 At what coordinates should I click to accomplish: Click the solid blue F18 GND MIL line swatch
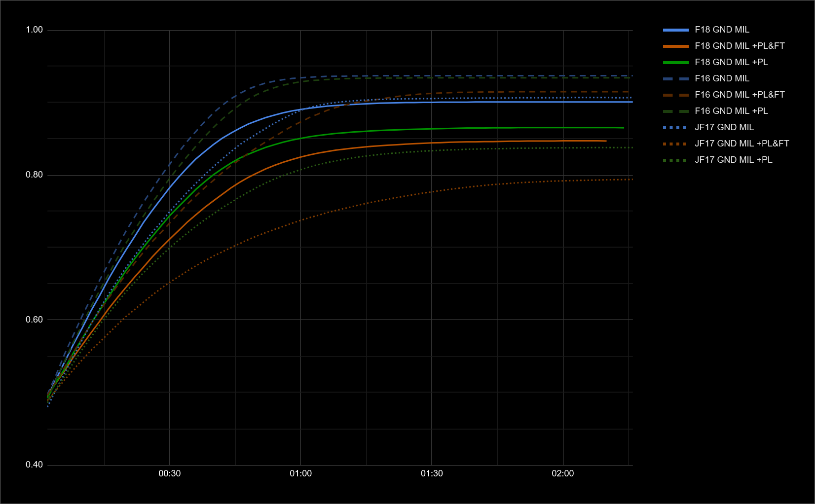675,30
